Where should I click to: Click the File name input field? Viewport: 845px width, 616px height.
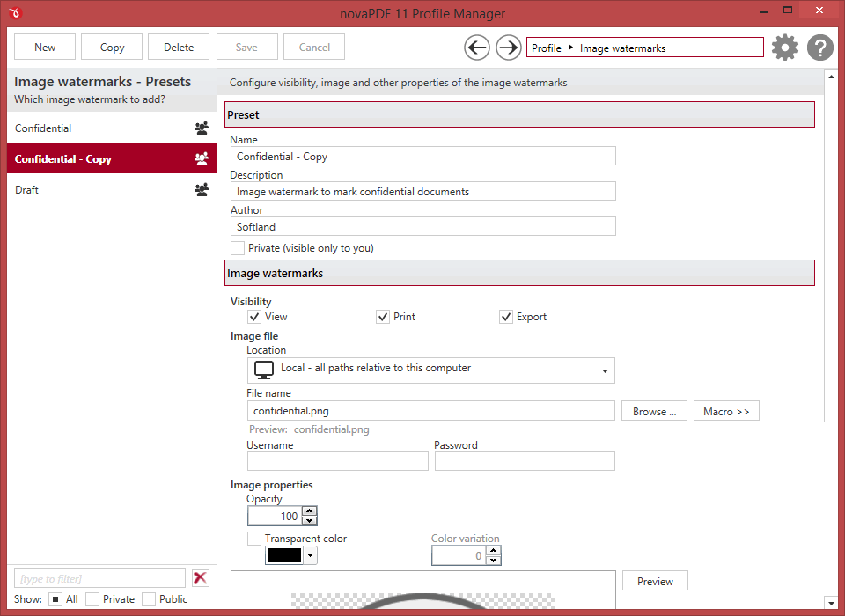pyautogui.click(x=431, y=411)
